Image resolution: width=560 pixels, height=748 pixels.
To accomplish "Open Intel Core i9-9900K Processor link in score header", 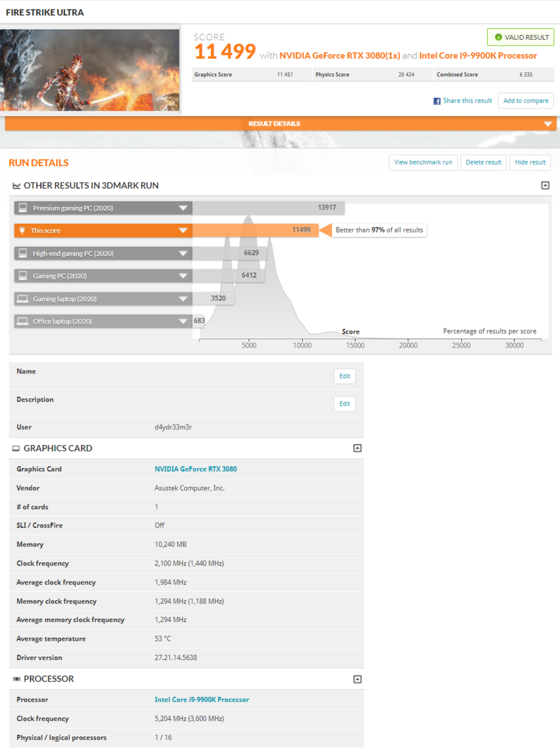I will pos(478,56).
